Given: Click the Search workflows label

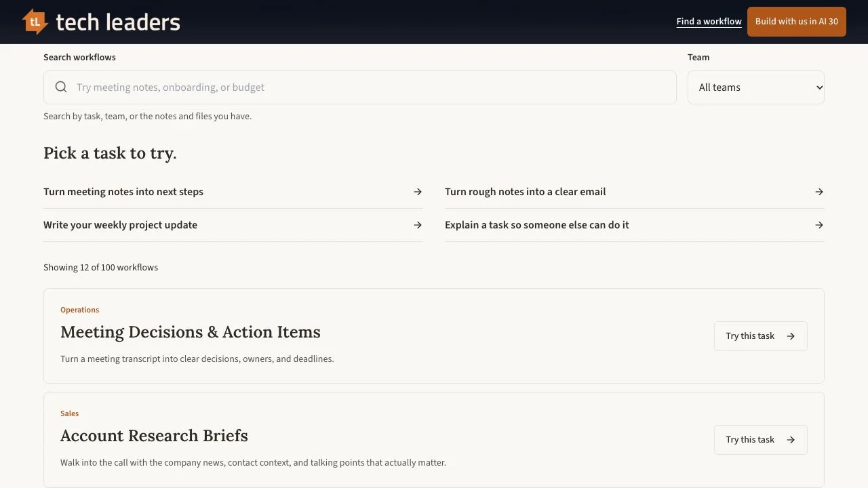Looking at the screenshot, I should pyautogui.click(x=79, y=58).
